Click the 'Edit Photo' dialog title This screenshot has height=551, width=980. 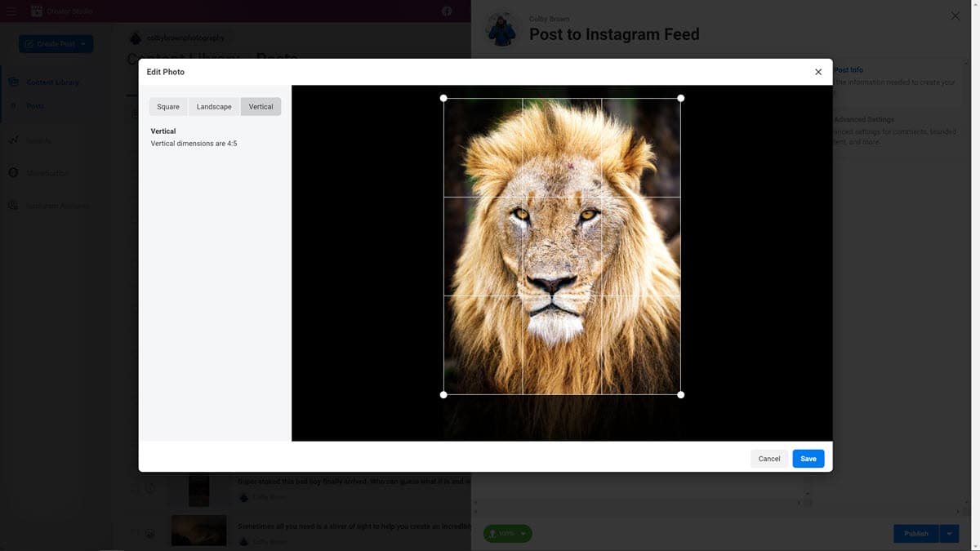[166, 72]
